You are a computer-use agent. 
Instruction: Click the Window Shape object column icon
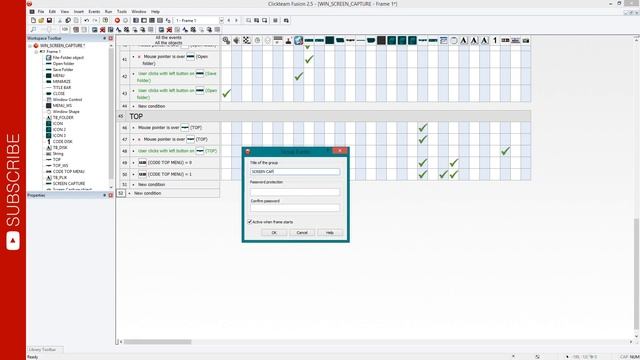point(453,40)
